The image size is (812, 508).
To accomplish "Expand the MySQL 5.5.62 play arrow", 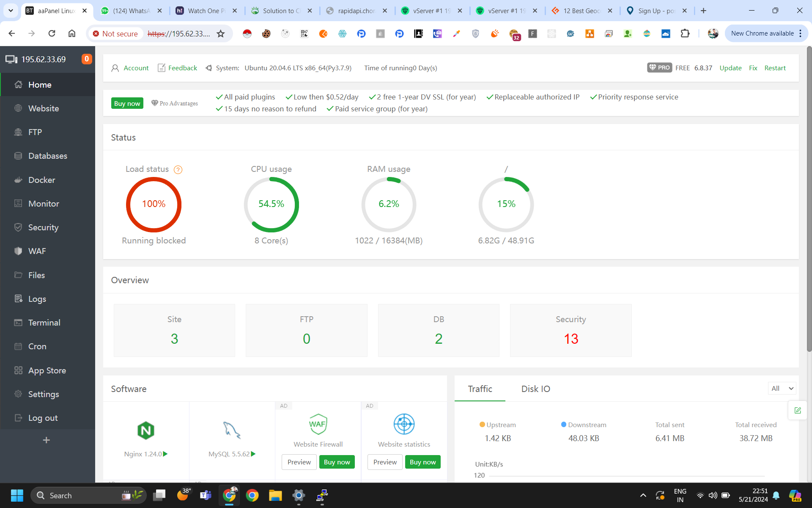I will (253, 454).
